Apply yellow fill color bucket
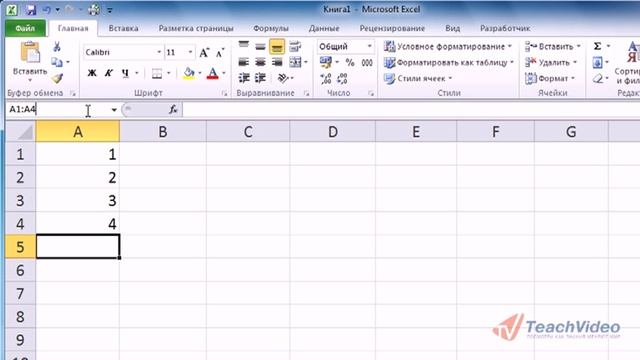The width and height of the screenshot is (640, 360). pyautogui.click(x=189, y=73)
